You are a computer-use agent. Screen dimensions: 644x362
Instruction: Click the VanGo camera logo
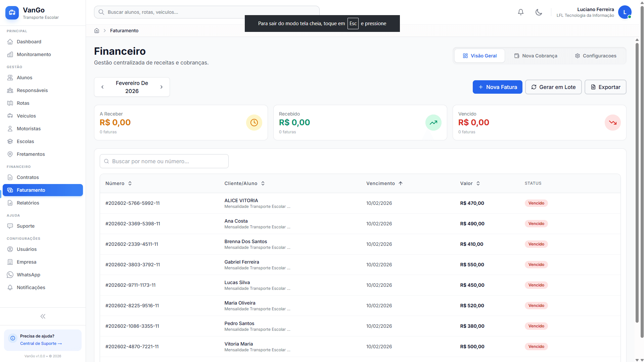click(x=11, y=12)
